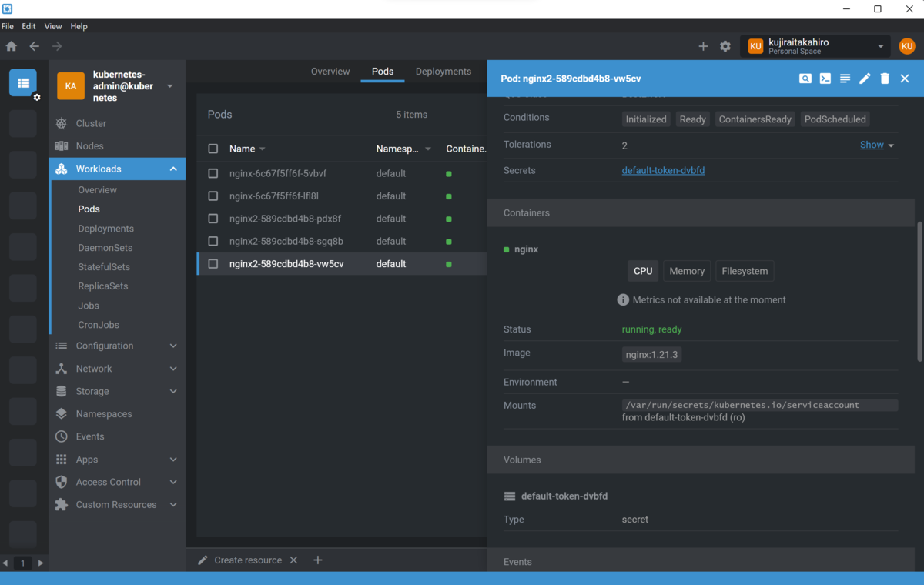Screen dimensions: 924x585
Task: Click the KA cluster avatar icon
Action: click(x=71, y=86)
